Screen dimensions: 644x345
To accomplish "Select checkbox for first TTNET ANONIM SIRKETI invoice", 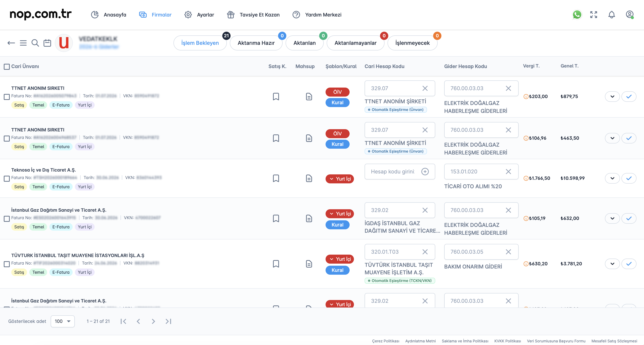I will click(7, 97).
